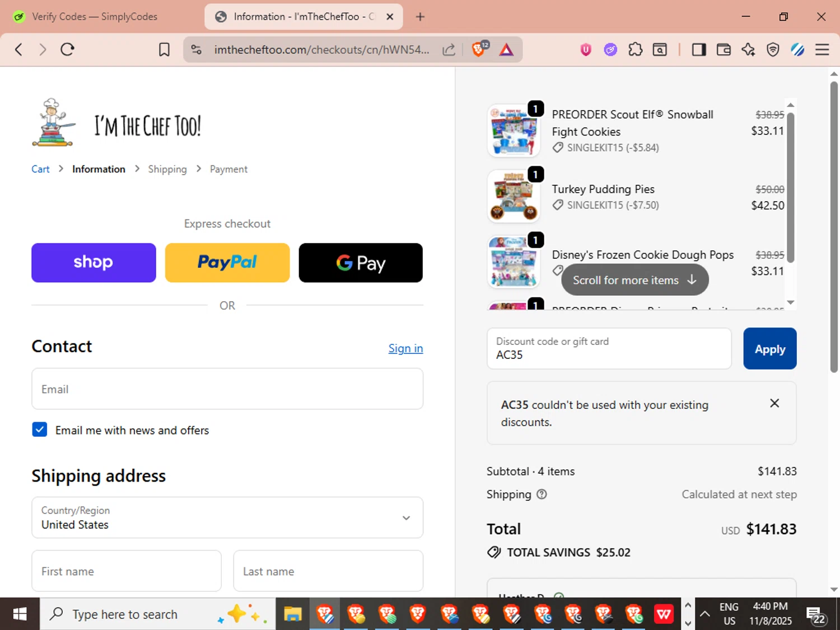Uncheck Email me with news and offers
The height and width of the screenshot is (630, 840).
point(40,430)
